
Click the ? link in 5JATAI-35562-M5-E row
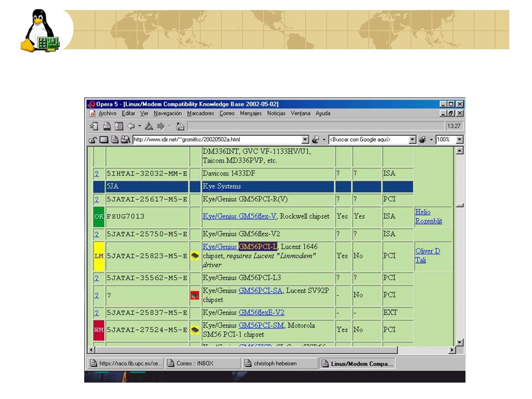(x=96, y=278)
